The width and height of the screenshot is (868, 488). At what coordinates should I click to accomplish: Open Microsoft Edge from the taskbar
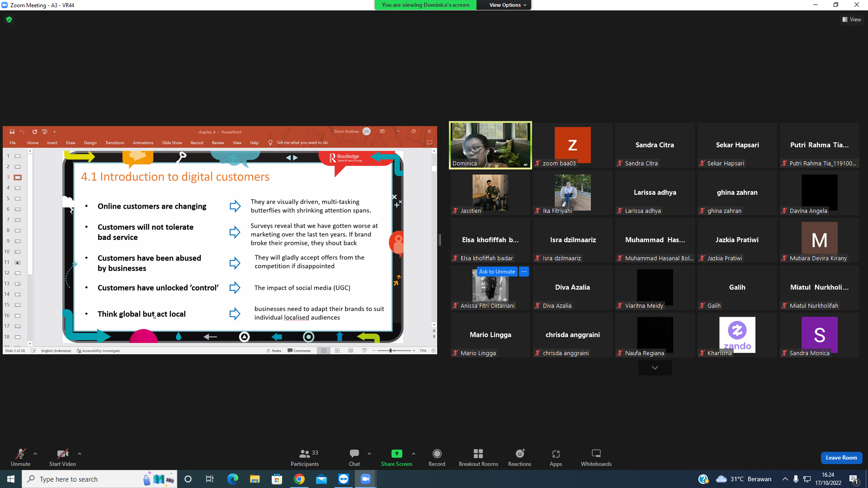233,479
